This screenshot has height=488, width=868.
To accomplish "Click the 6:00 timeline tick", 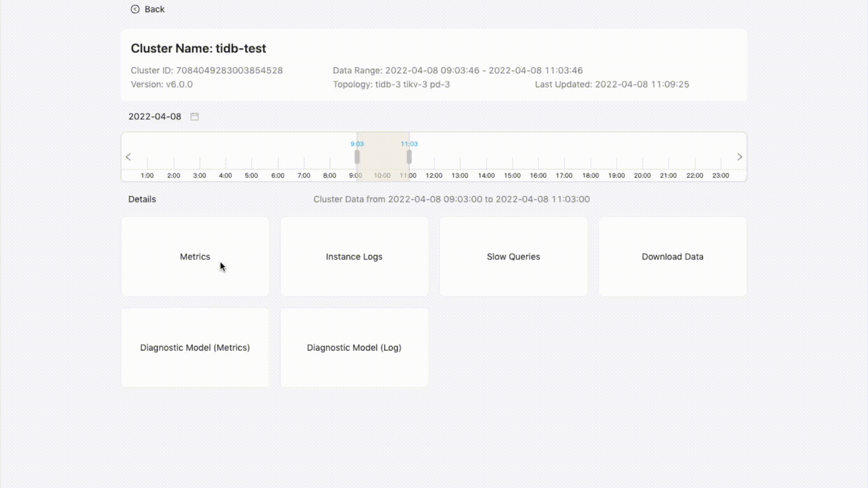I will click(x=278, y=163).
